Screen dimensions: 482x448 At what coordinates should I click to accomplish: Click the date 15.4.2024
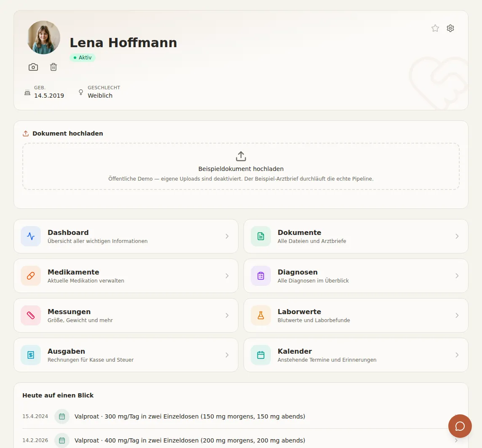click(x=35, y=416)
